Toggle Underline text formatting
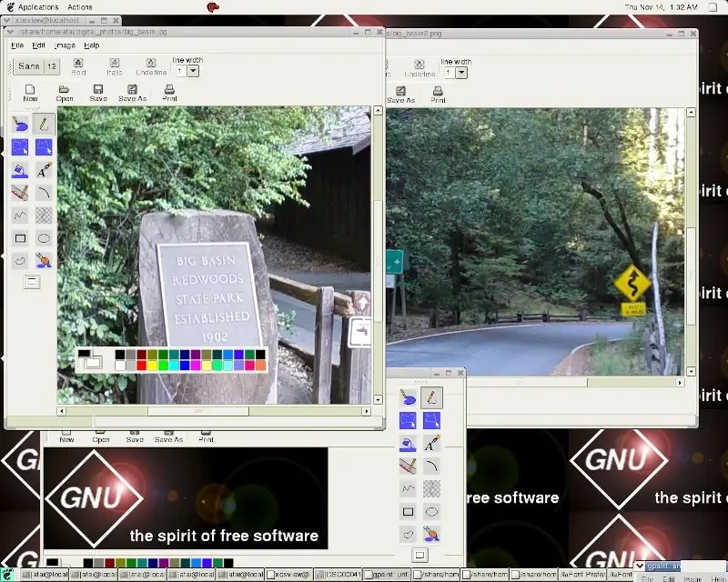The width and height of the screenshot is (728, 582). [x=150, y=65]
